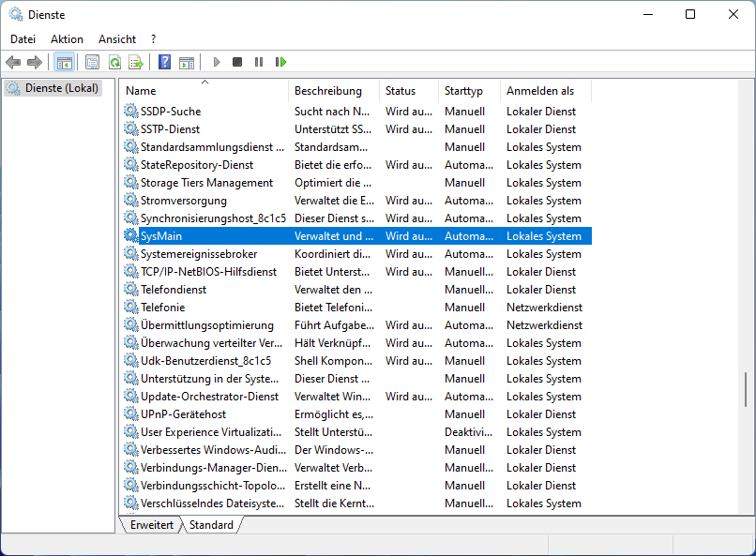Select Unterstützung in der Syste... service

click(356, 379)
